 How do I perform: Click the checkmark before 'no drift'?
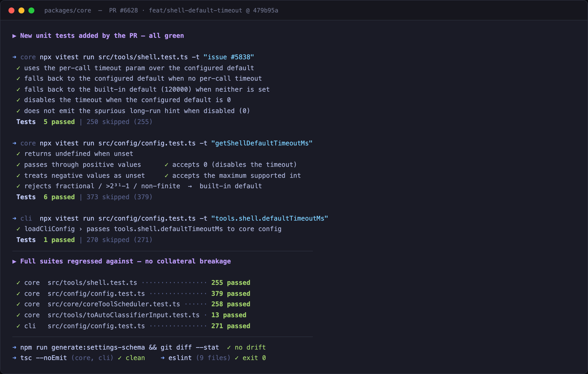point(229,348)
